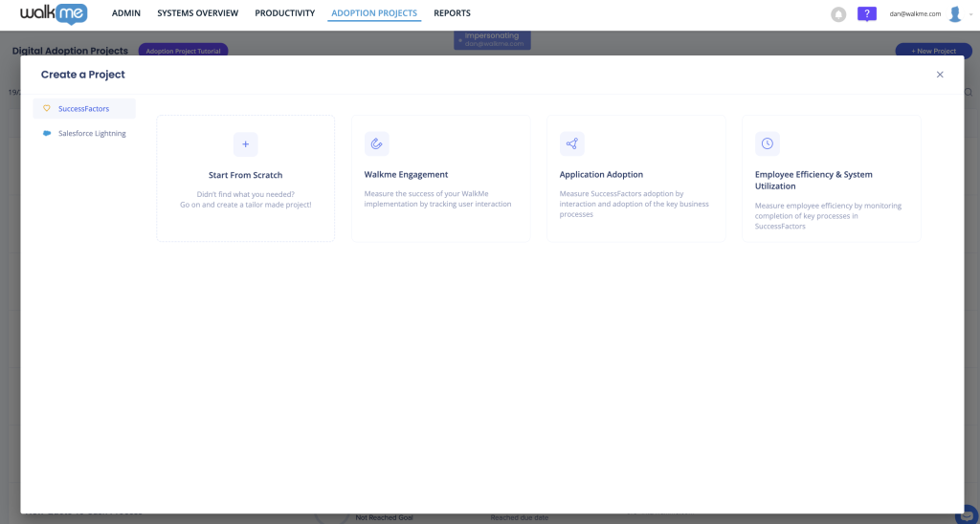This screenshot has width=980, height=524.
Task: Switch to the Productivity tab
Action: point(284,13)
